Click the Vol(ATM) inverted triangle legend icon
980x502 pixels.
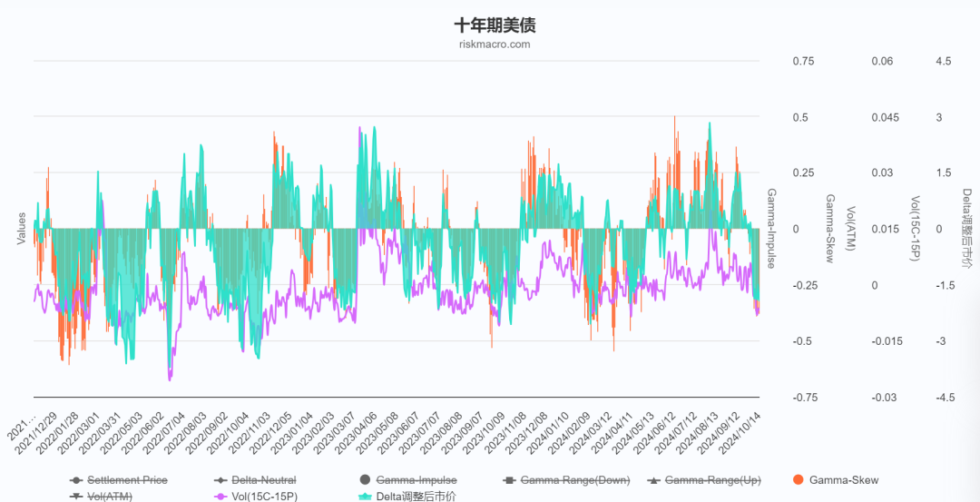76,497
